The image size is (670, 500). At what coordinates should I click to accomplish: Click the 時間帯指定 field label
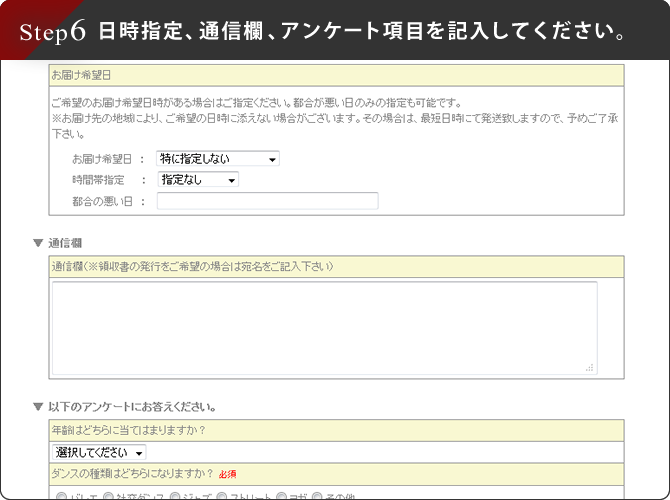[100, 180]
